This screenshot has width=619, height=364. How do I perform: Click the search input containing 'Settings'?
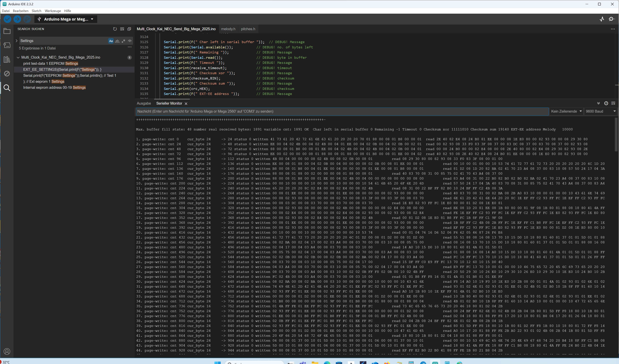tap(63, 41)
